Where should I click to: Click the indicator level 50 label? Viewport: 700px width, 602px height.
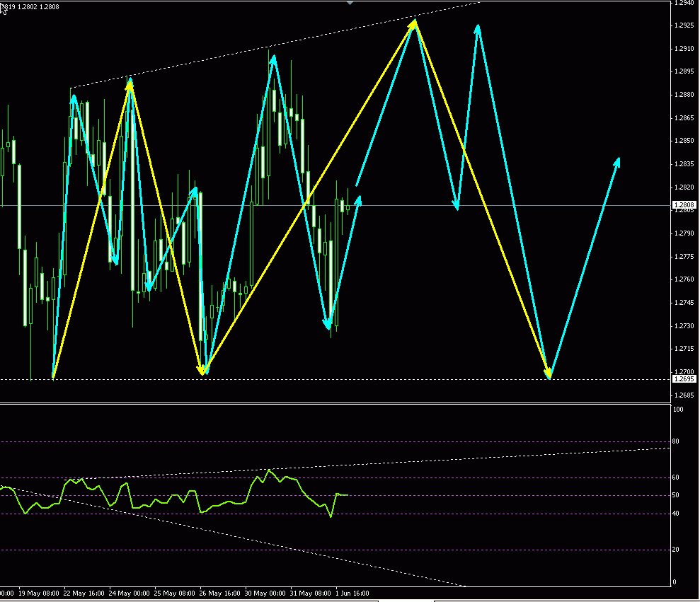click(x=676, y=495)
